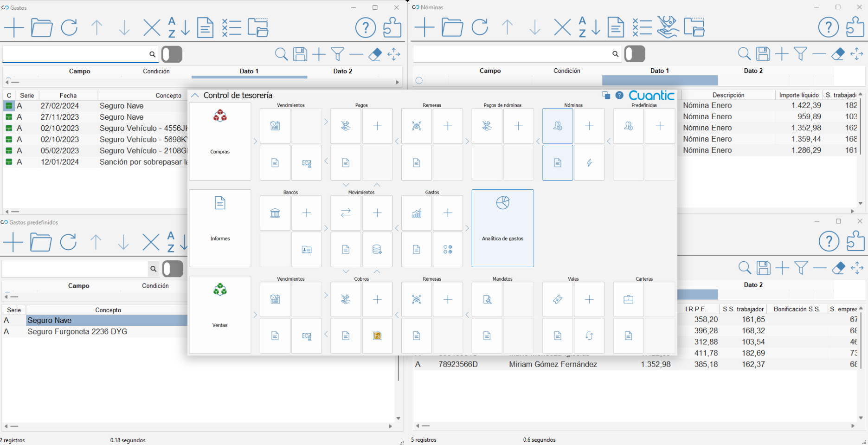868x445 pixels.
Task: Click the Nóminas people icon tile
Action: click(x=558, y=126)
